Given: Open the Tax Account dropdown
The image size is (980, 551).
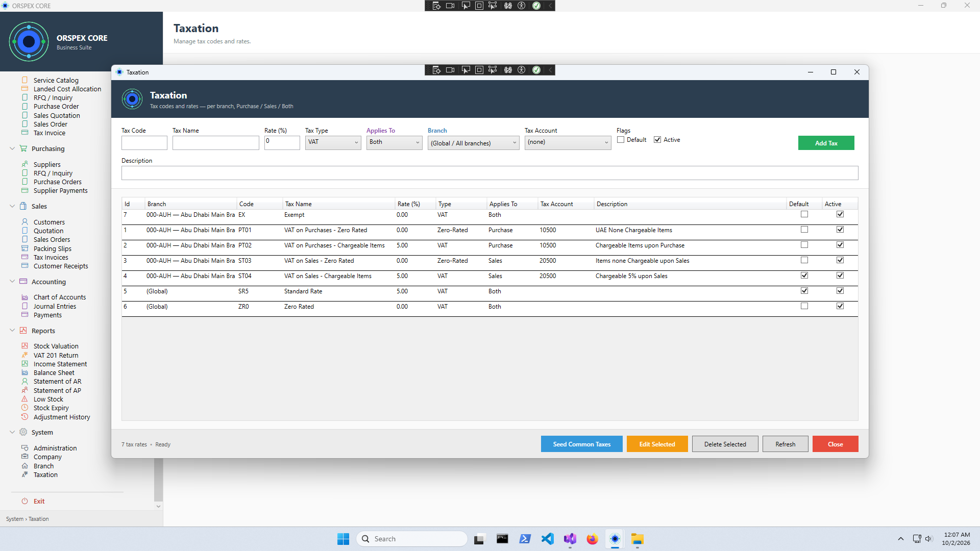Looking at the screenshot, I should 568,142.
